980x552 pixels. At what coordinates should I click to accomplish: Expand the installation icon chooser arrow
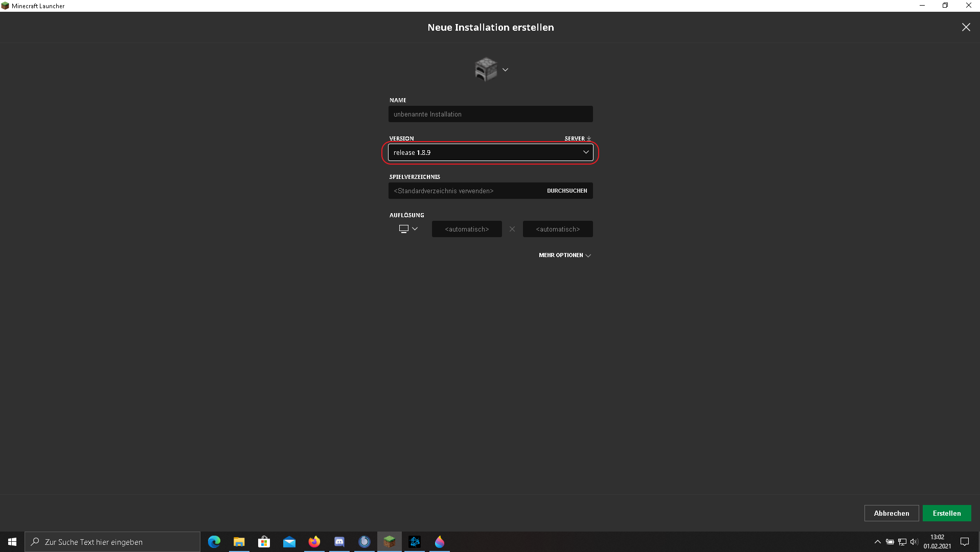tap(505, 70)
